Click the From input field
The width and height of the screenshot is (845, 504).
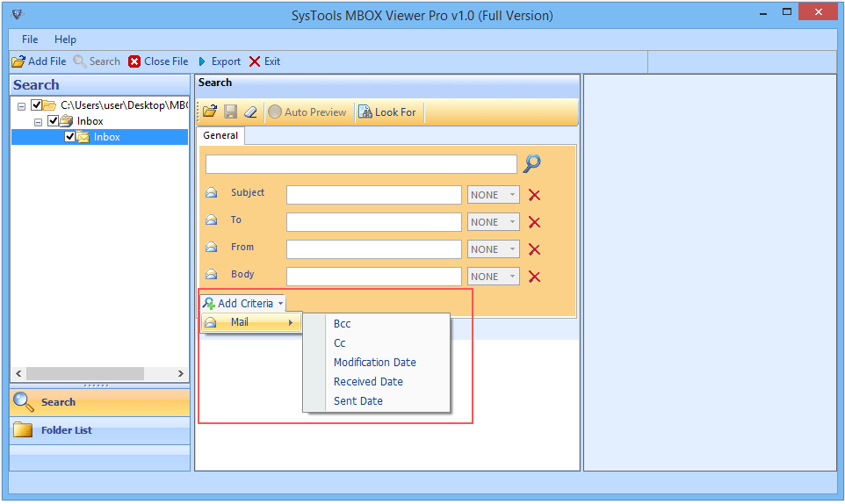(374, 249)
